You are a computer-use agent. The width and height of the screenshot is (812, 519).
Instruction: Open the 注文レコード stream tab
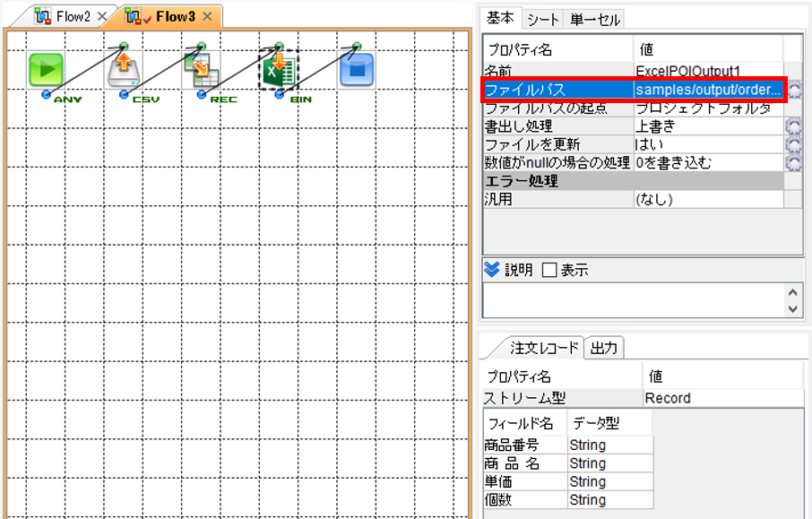click(543, 348)
